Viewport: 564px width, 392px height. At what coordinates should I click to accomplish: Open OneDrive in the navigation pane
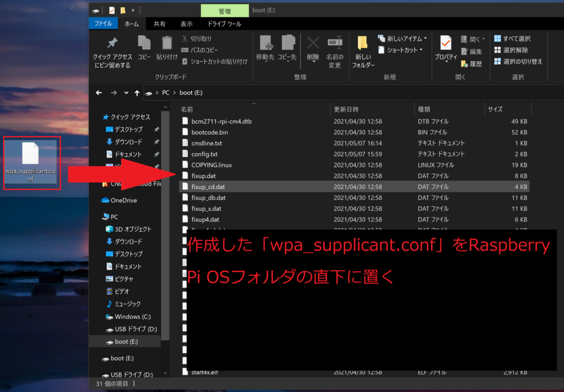120,200
